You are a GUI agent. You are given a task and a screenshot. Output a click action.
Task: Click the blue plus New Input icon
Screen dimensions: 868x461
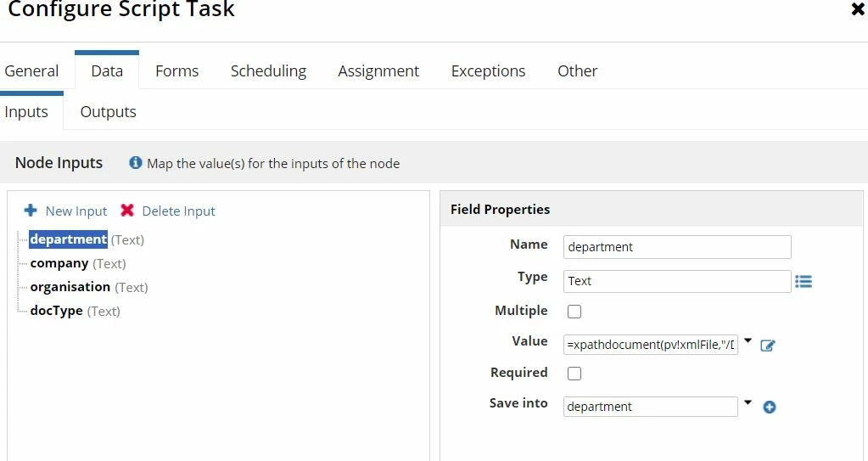(31, 211)
